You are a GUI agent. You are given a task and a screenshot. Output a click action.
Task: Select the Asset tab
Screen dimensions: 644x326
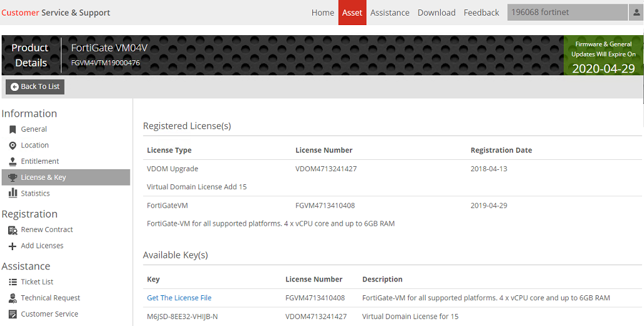352,13
